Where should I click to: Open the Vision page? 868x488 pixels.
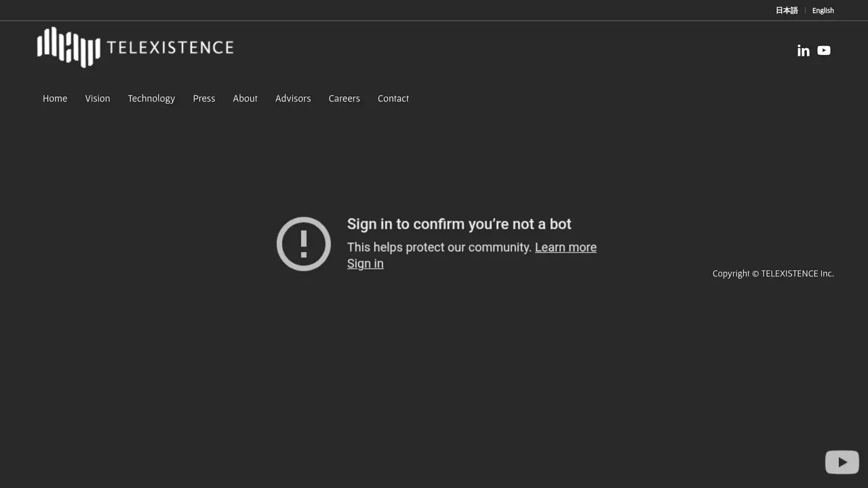coord(98,98)
